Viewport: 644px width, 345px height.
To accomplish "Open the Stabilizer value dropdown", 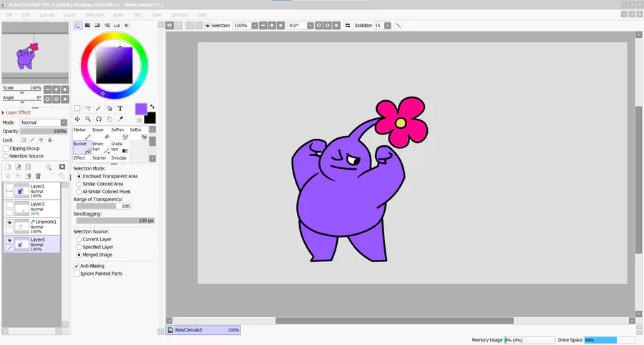I will [387, 26].
